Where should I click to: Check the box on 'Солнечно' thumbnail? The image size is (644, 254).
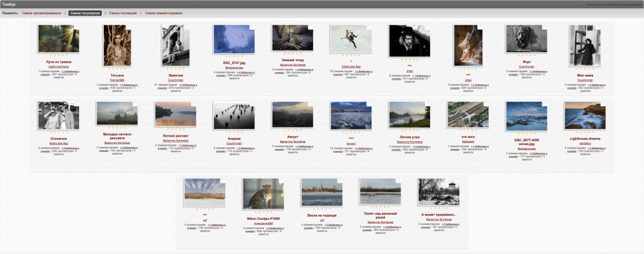click(x=77, y=104)
